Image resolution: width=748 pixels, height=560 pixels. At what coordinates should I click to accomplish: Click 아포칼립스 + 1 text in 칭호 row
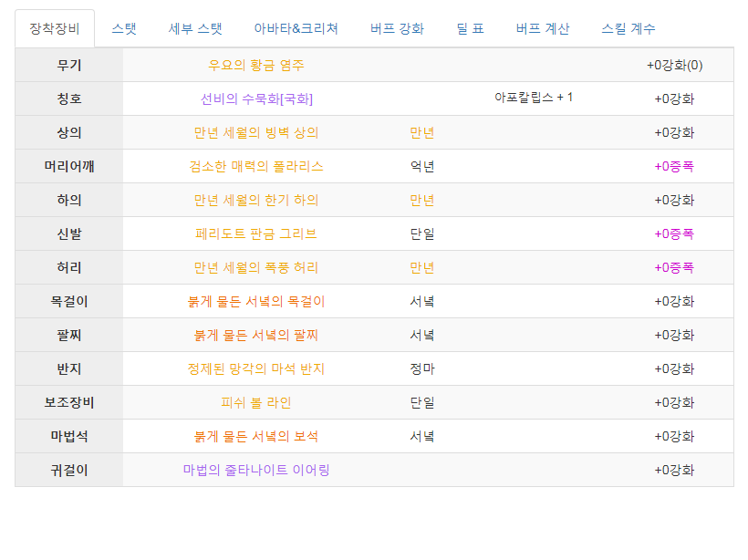click(534, 98)
